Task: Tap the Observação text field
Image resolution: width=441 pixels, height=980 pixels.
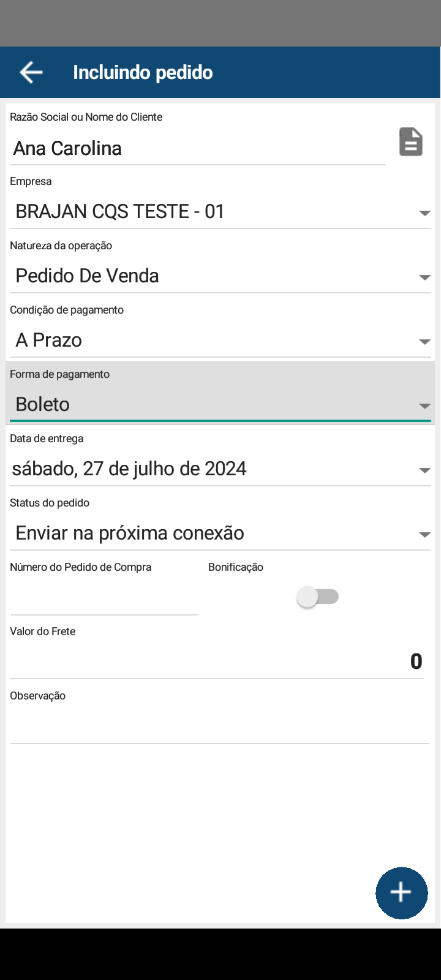Action: click(221, 726)
